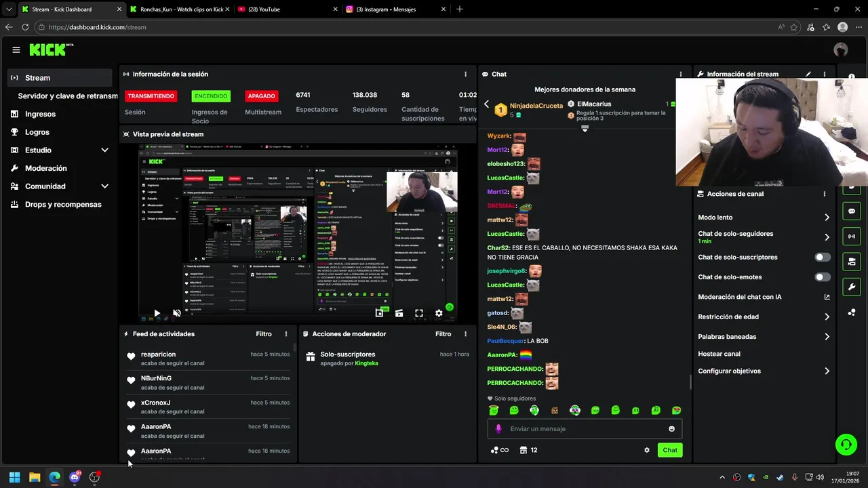Open stream preview settings gear
This screenshot has width=868, height=488.
point(439,313)
